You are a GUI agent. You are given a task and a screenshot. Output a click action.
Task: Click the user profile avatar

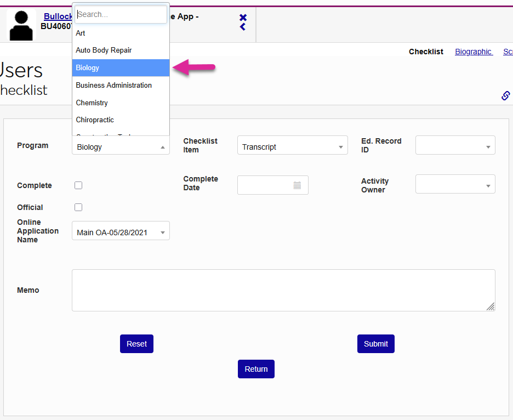point(21,25)
